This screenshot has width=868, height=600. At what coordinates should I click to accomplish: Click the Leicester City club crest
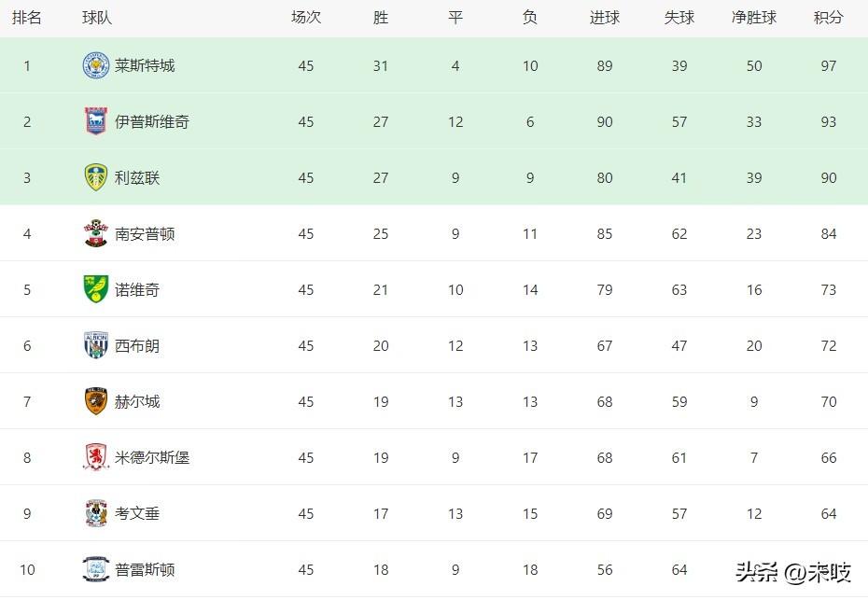click(96, 66)
